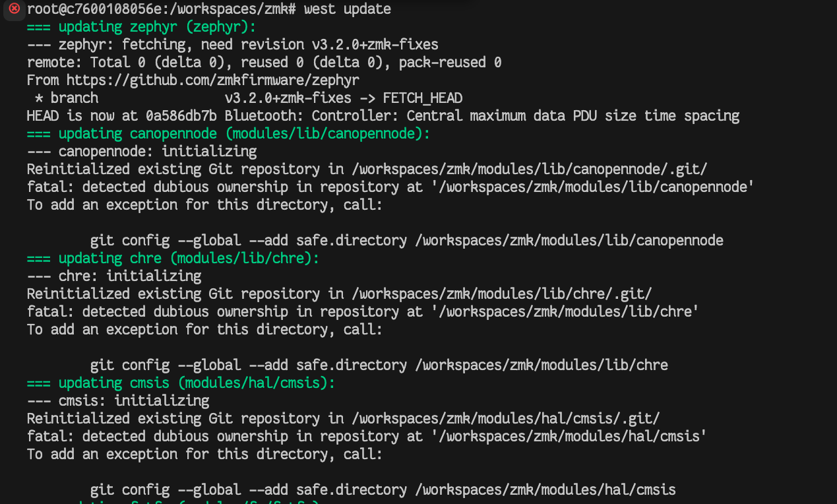
Task: Open the github.com/zmkfirmware/zephyr URL
Action: (x=213, y=80)
